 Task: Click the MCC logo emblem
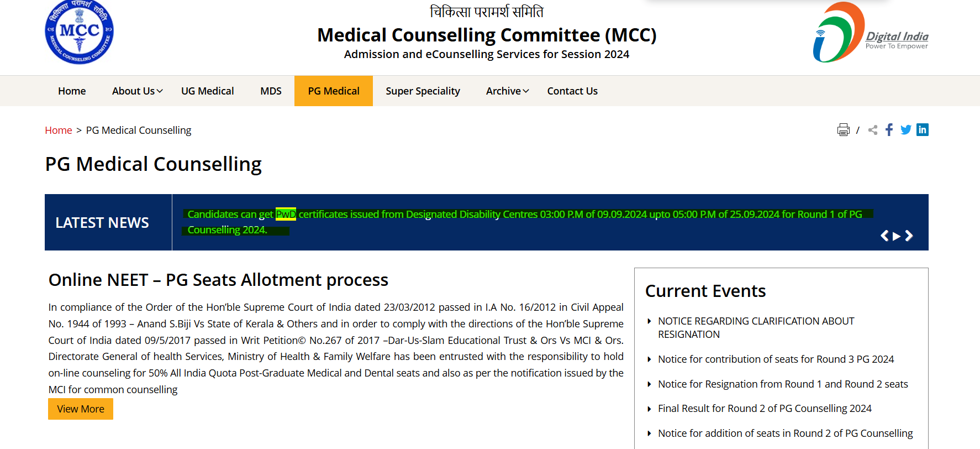coord(79,32)
